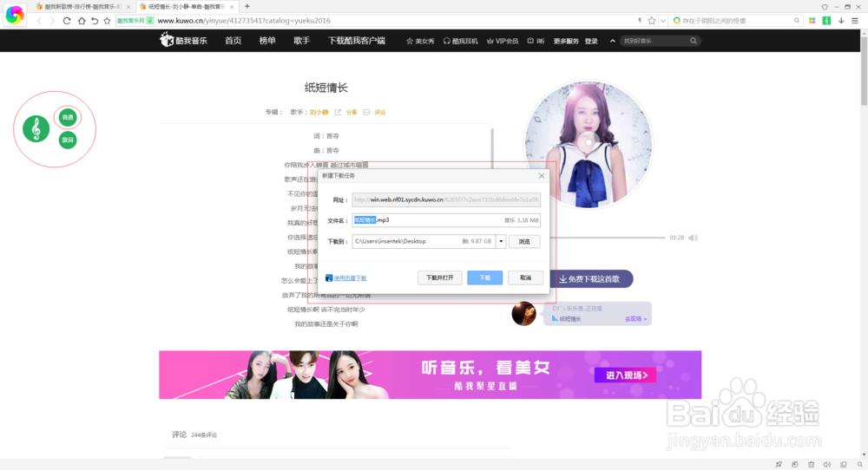Click the green 歌词 circle button
This screenshot has height=470, width=868.
pyautogui.click(x=68, y=140)
